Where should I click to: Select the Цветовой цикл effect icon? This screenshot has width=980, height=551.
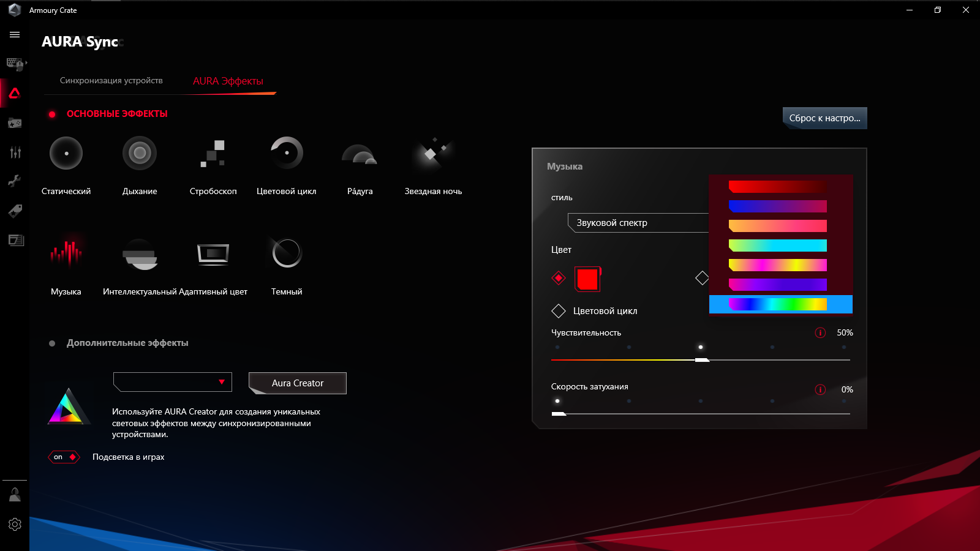click(x=287, y=153)
